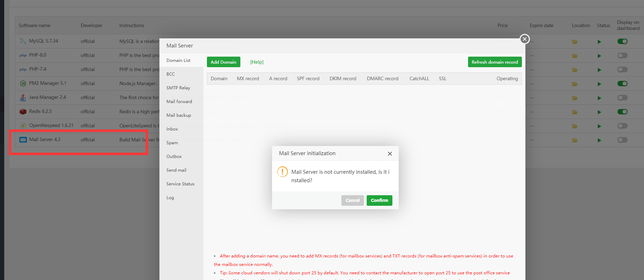Select the Domain List tab
The height and width of the screenshot is (280, 644).
(181, 60)
